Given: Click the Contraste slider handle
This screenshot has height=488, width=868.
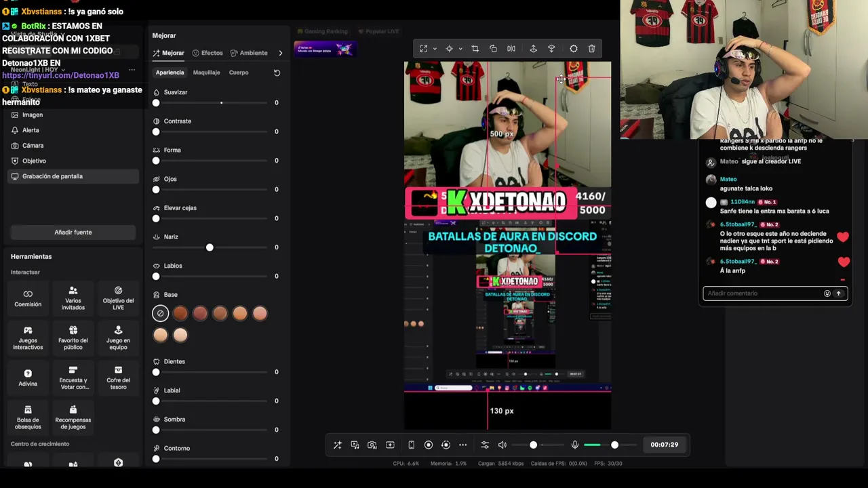Looking at the screenshot, I should tap(156, 131).
